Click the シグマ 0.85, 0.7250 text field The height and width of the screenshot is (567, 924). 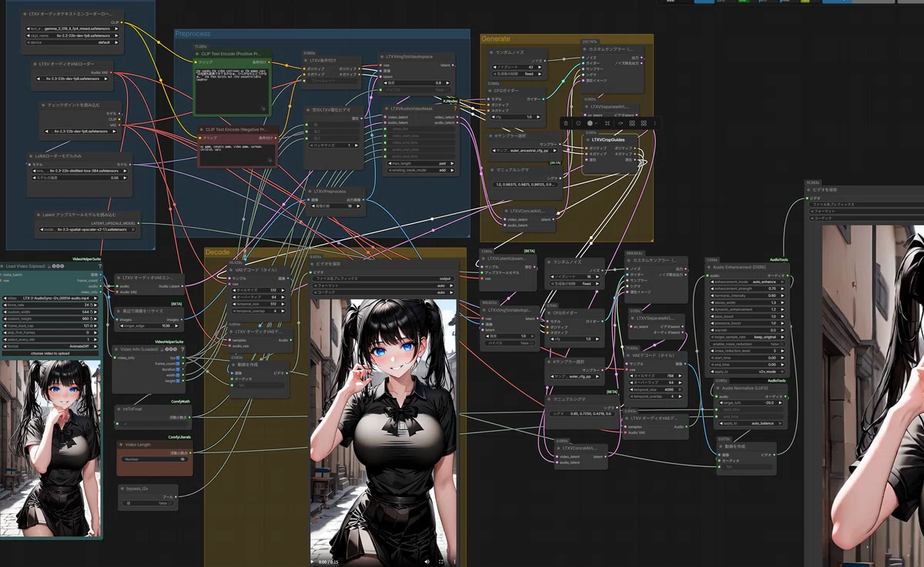(583, 414)
